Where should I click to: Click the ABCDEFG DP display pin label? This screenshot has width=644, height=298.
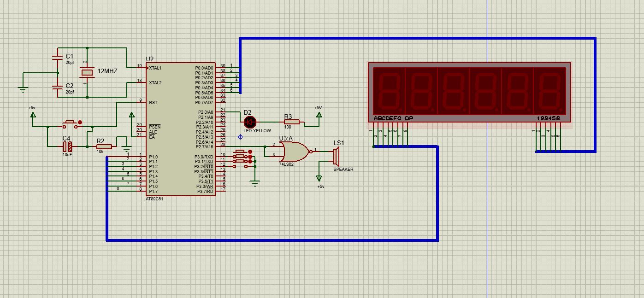click(x=393, y=118)
